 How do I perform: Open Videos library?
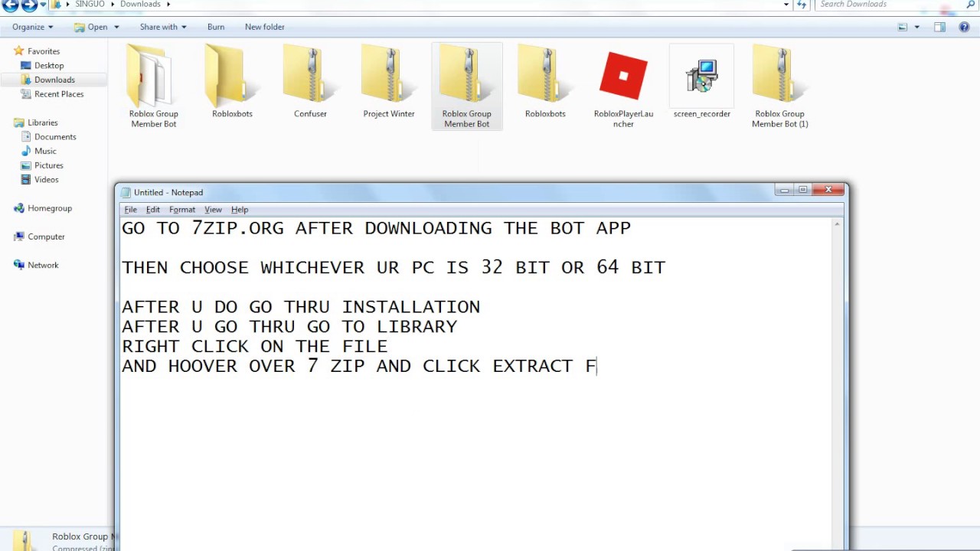coord(46,180)
